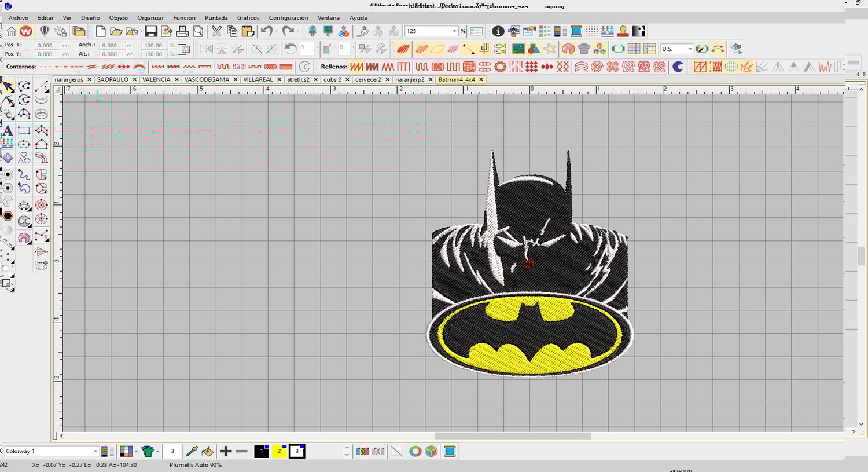Click the remove color minus button
The height and width of the screenshot is (472, 868).
(242, 451)
